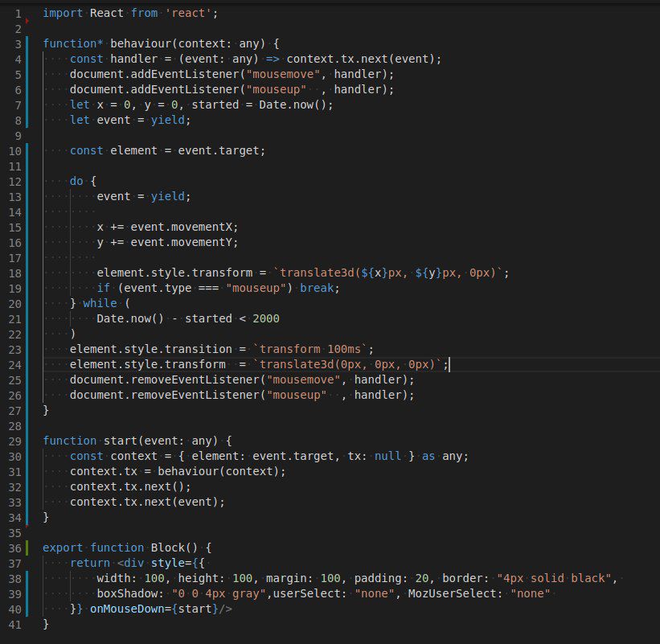Click the handler constant name on line 4

[x=134, y=59]
